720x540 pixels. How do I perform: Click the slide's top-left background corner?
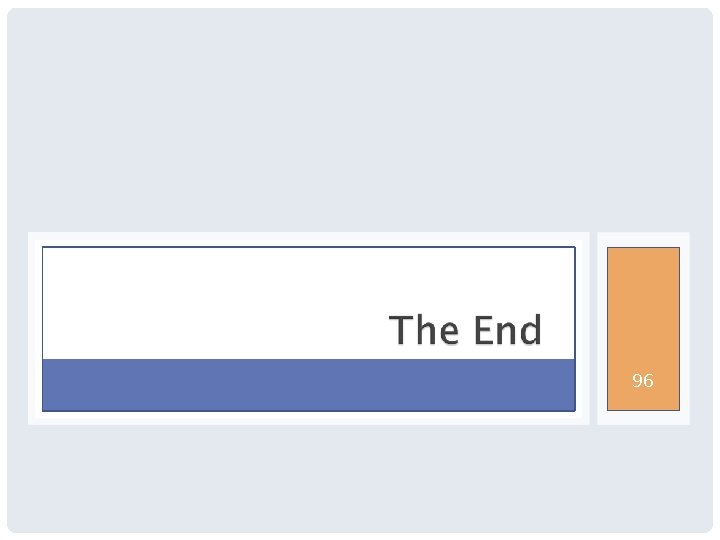(25, 25)
